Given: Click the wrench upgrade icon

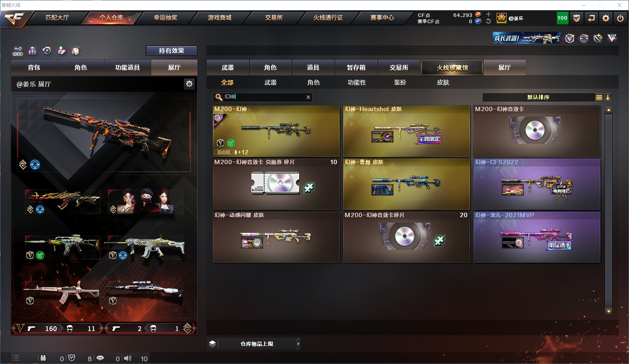Looking at the screenshot, I should coord(598,38).
